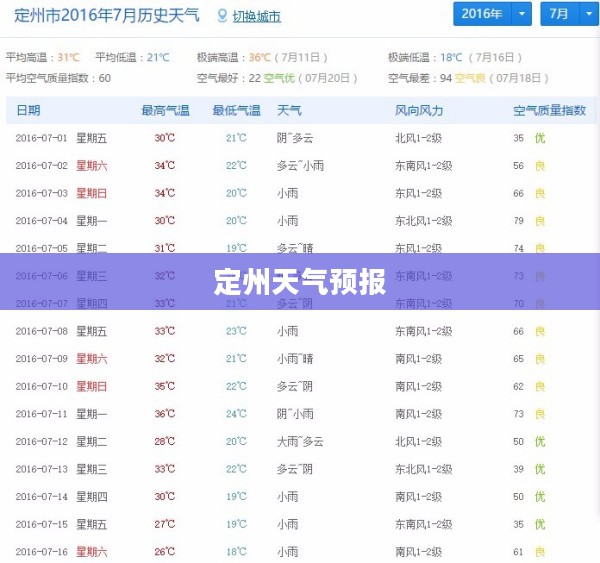Select the 最高气温 column header
Image resolution: width=600 pixels, height=563 pixels.
165,110
